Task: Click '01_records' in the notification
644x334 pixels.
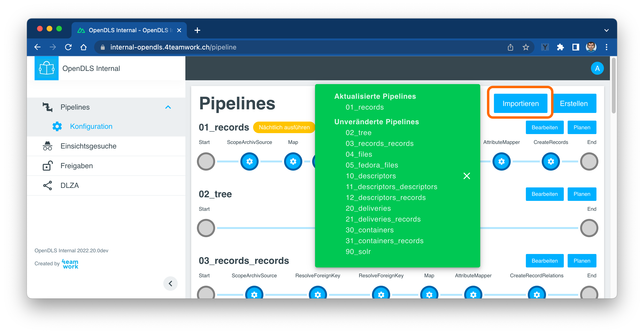Action: (x=365, y=107)
